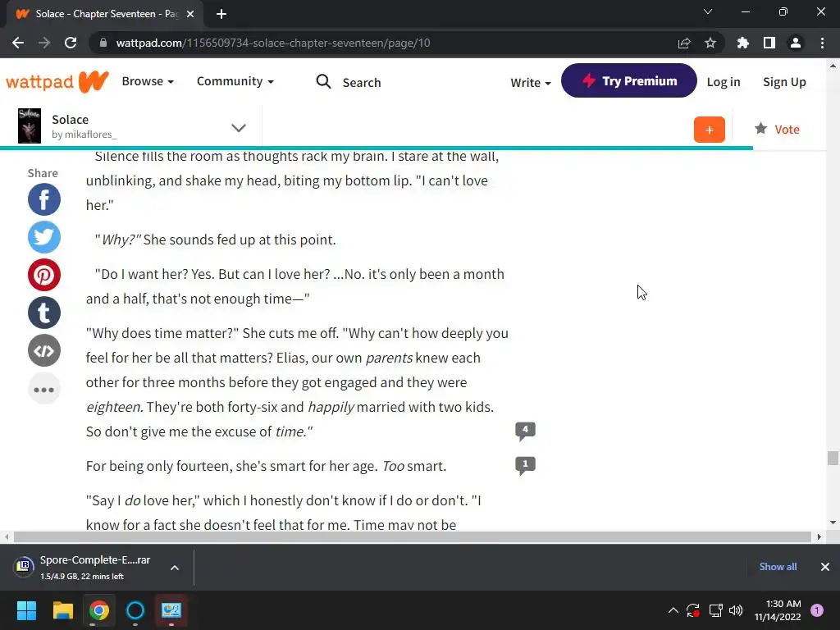Show all downloads
This screenshot has height=630, width=840.
[x=778, y=567]
